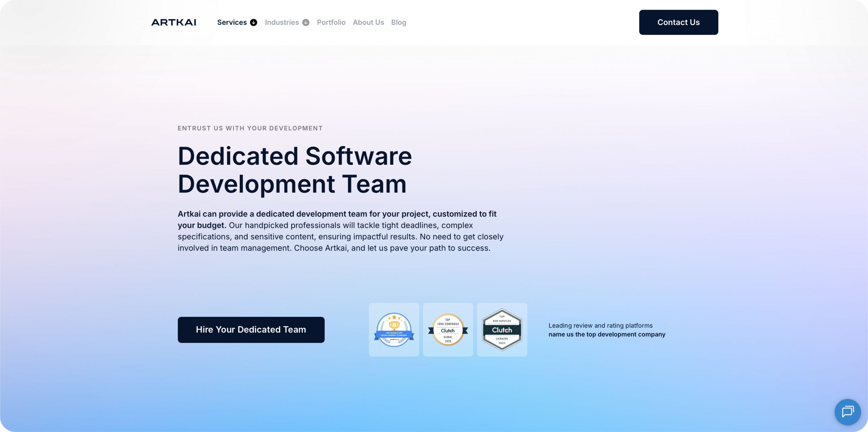Click the trophy icon inside the GoodFirms badge
The height and width of the screenshot is (432, 868).
[394, 325]
